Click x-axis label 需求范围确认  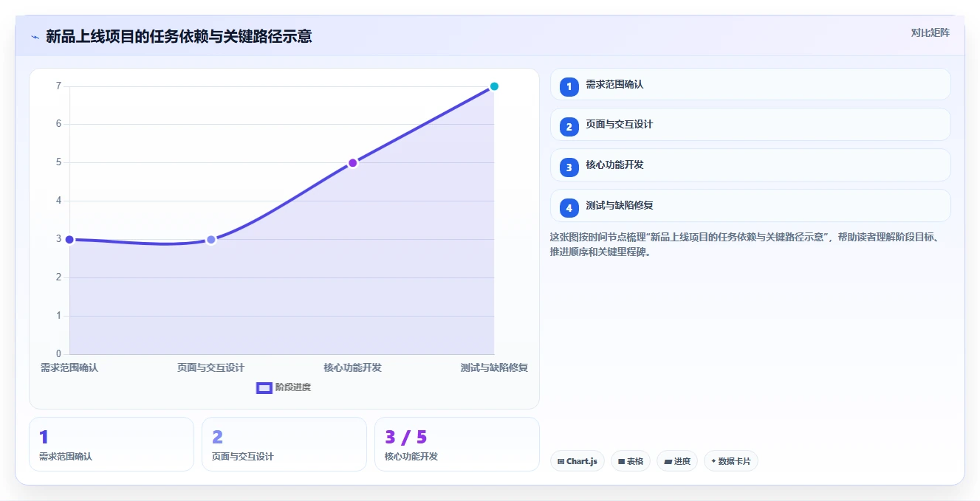coord(69,367)
